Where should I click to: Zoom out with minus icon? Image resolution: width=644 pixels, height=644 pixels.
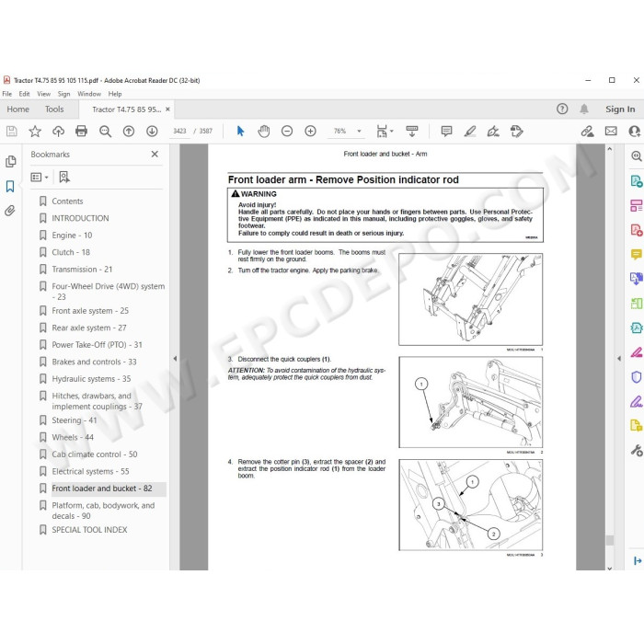tap(287, 131)
